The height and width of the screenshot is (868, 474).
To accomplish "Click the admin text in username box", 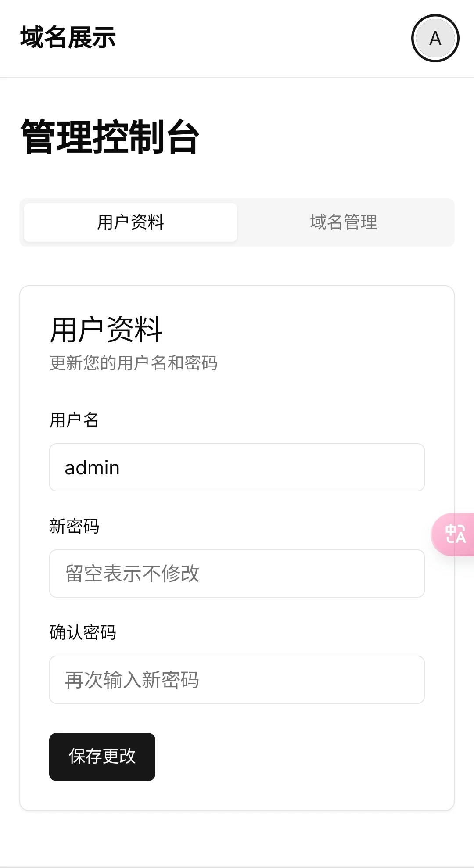I will [x=92, y=468].
